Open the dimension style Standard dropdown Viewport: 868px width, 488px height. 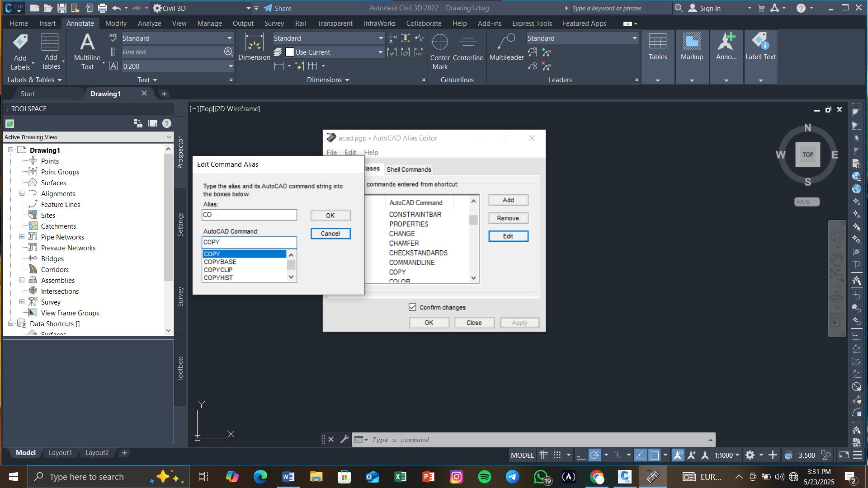pos(381,38)
